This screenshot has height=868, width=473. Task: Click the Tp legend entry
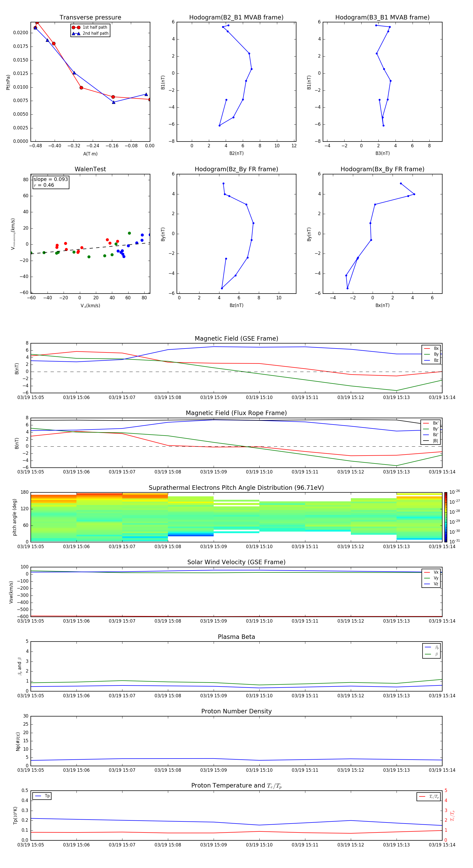pyautogui.click(x=42, y=796)
